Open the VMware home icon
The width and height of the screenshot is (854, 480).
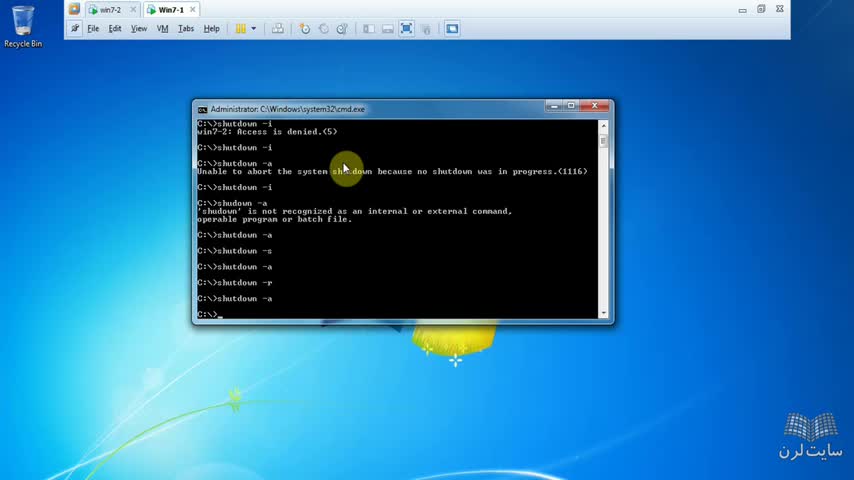pyautogui.click(x=74, y=9)
